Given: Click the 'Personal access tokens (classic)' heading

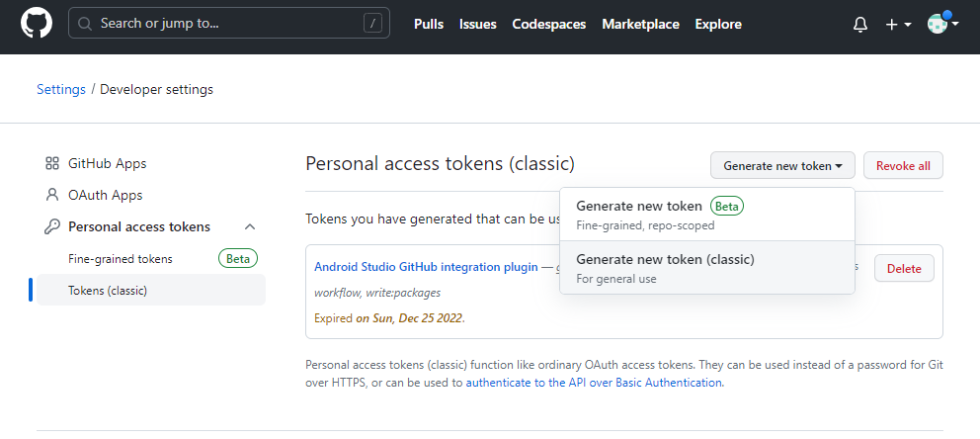Looking at the screenshot, I should point(440,164).
